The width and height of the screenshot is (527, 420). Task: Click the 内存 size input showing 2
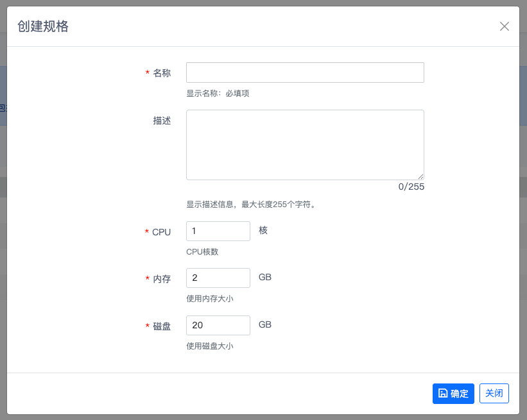pos(218,278)
